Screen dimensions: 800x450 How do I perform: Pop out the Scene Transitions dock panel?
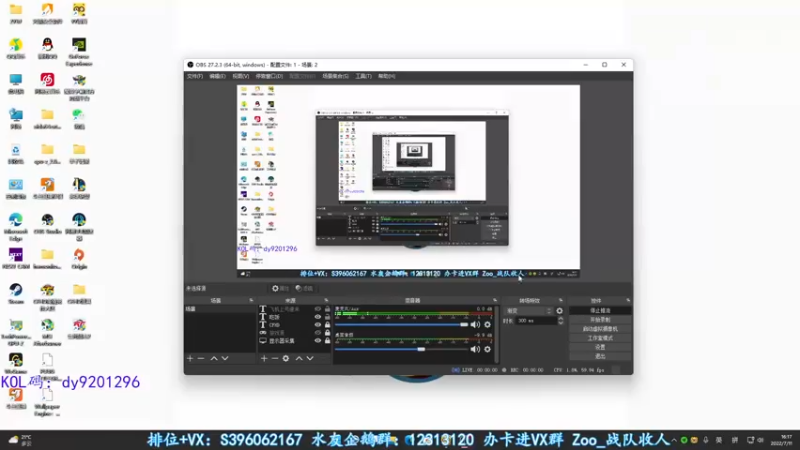(x=561, y=301)
